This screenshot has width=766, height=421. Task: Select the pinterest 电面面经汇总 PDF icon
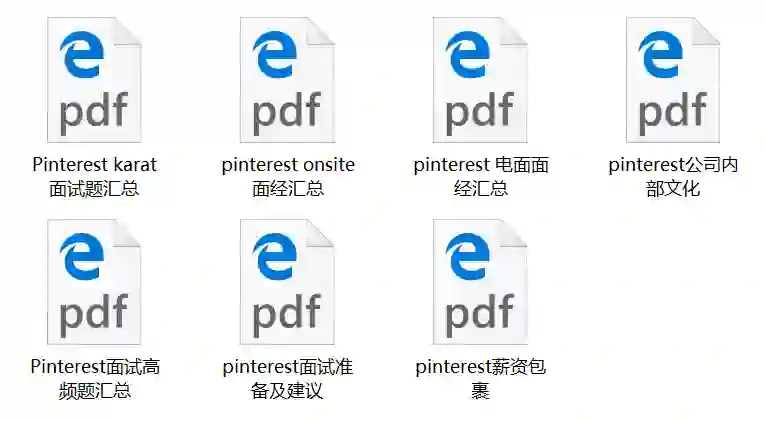pos(480,80)
